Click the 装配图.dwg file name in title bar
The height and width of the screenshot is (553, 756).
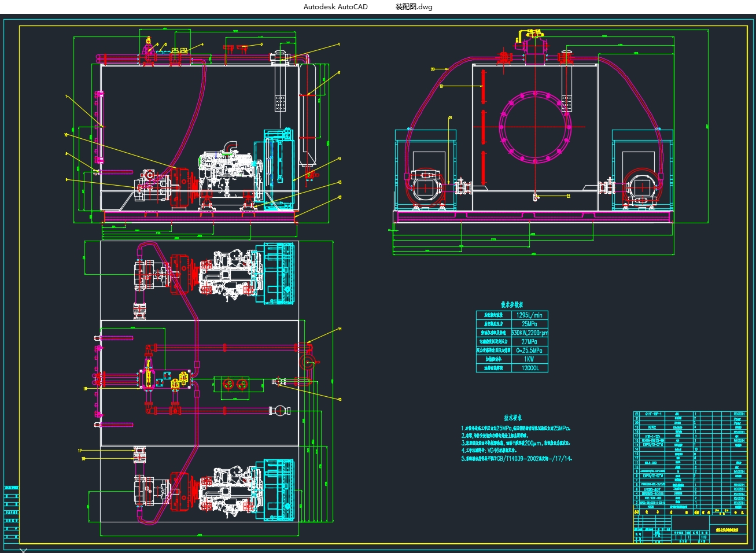click(x=414, y=7)
